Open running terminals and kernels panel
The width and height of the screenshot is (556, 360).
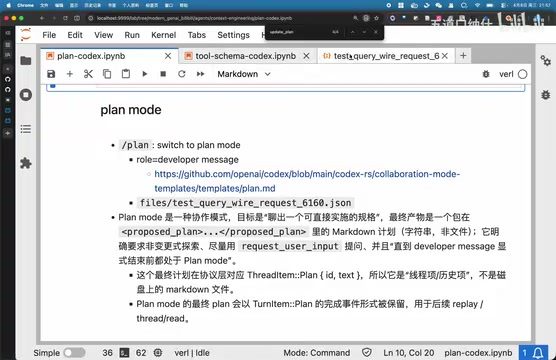coord(26,95)
